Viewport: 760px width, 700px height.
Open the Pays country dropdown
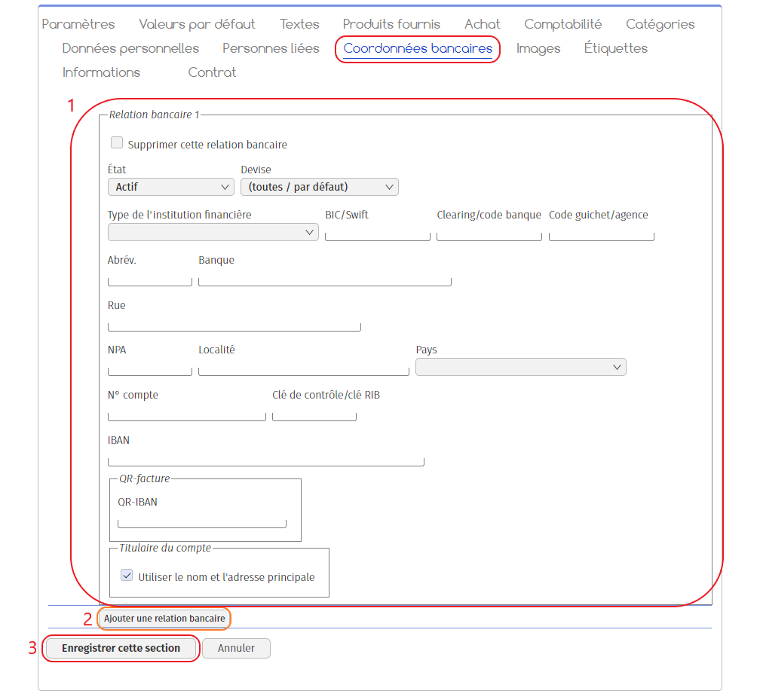point(520,367)
